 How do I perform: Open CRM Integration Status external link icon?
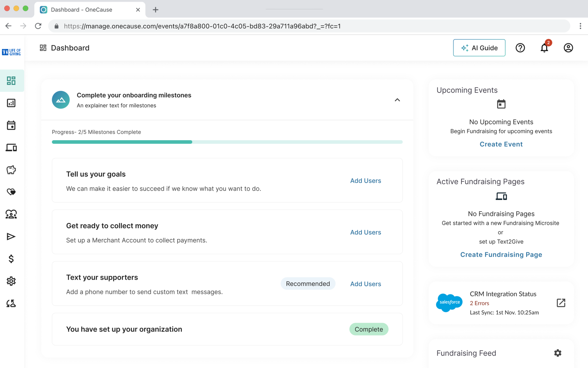click(561, 303)
